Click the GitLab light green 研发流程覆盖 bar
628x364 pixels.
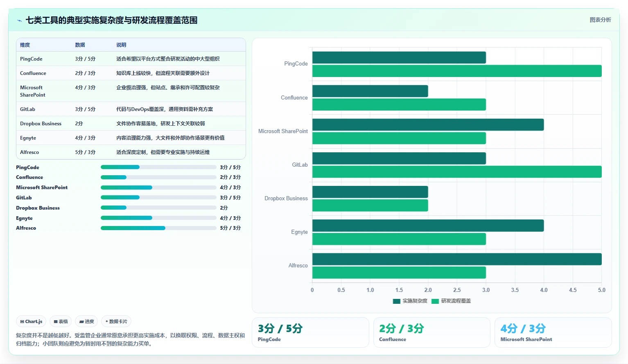coord(457,172)
